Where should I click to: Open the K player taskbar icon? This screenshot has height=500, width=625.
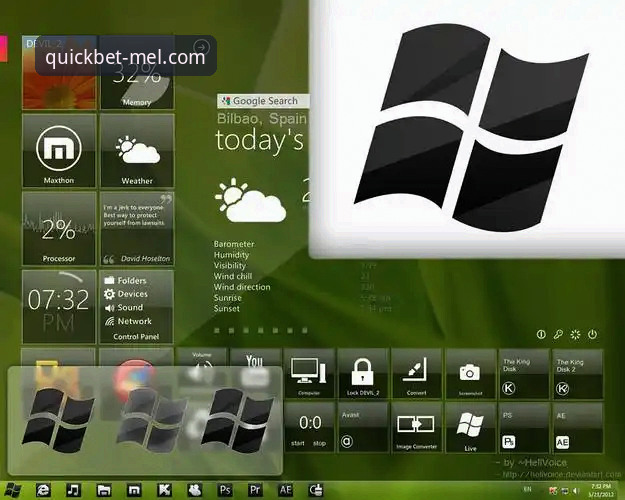tap(165, 490)
